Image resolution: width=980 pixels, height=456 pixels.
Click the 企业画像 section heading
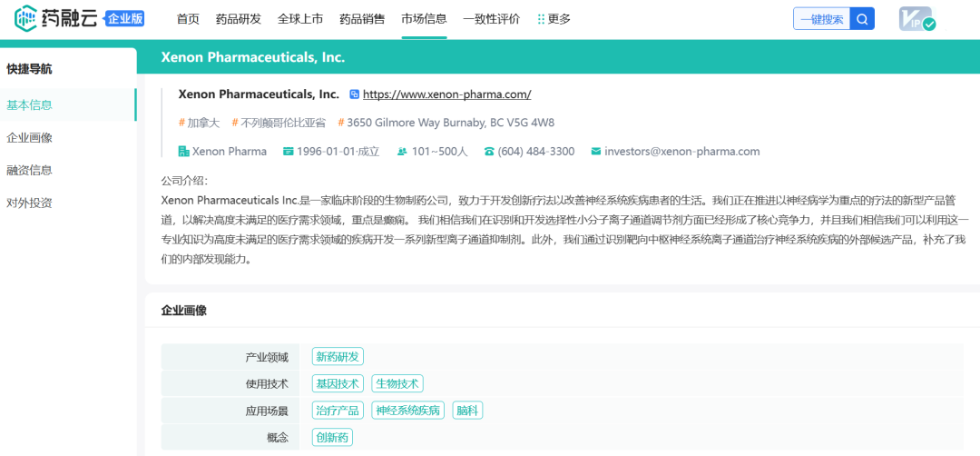pos(183,311)
